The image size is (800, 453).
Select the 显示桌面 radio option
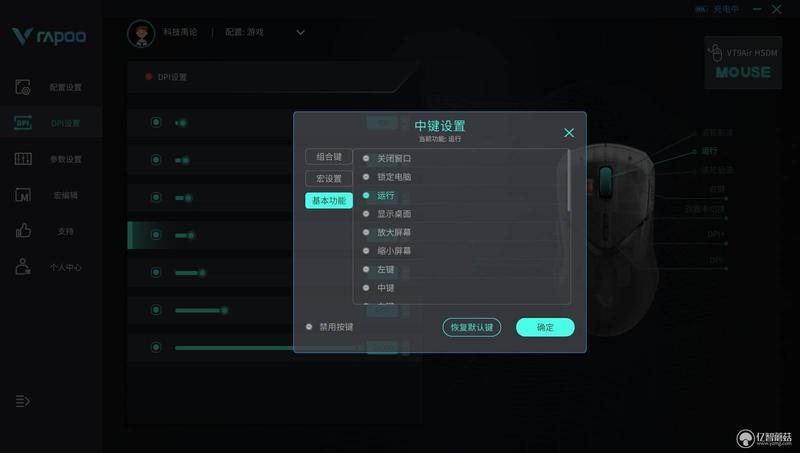tap(366, 214)
